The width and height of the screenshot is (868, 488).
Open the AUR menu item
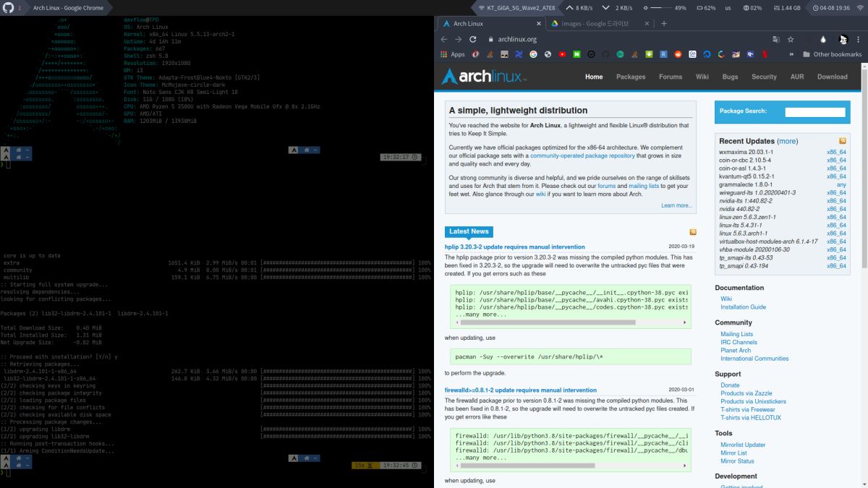(x=797, y=77)
